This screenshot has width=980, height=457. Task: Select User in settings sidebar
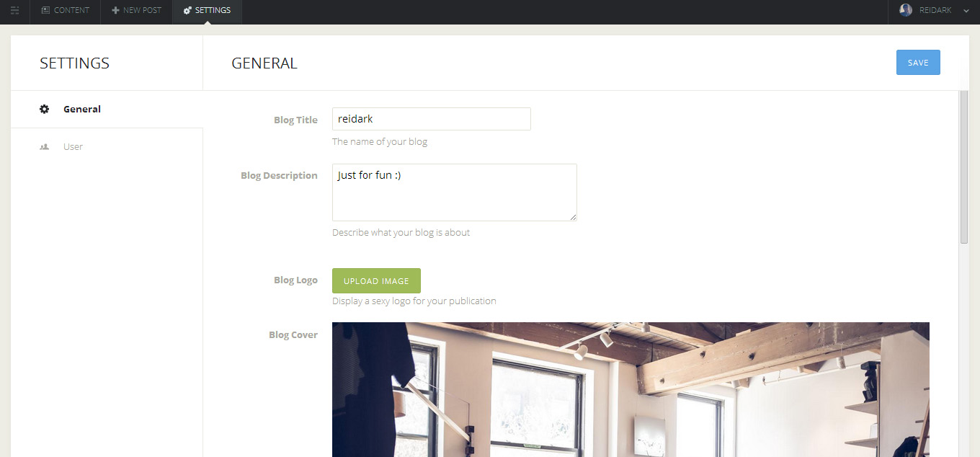click(107, 147)
